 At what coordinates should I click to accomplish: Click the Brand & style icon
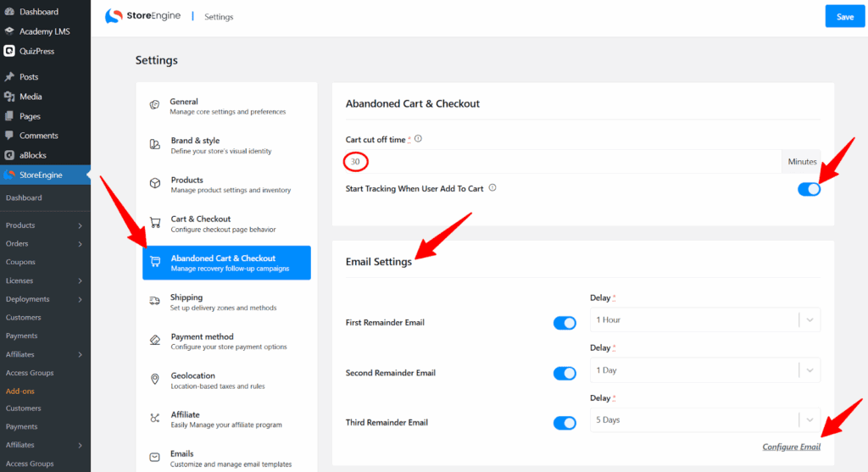pos(155,144)
